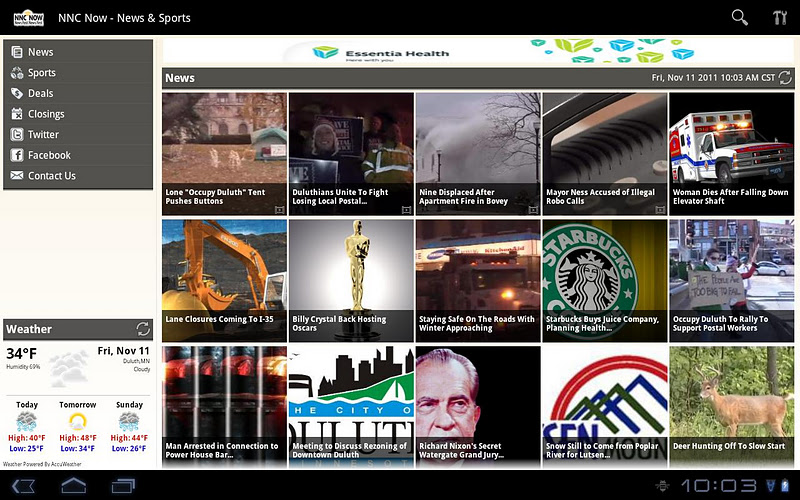Select News in the sidebar menu
Viewport: 800px width, 500px height.
[x=78, y=52]
